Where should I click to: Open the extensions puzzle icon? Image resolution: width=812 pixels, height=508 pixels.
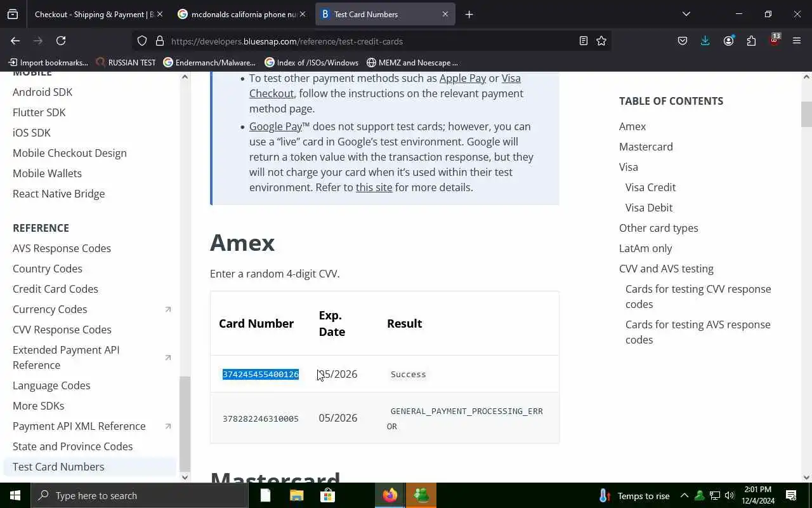tap(751, 41)
